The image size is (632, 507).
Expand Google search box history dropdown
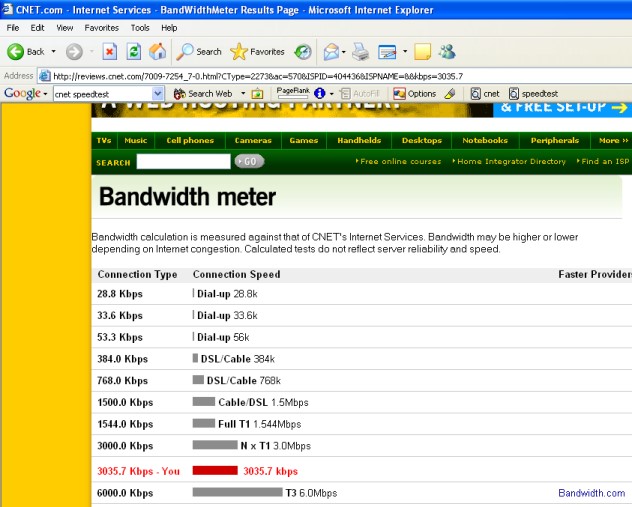click(158, 94)
